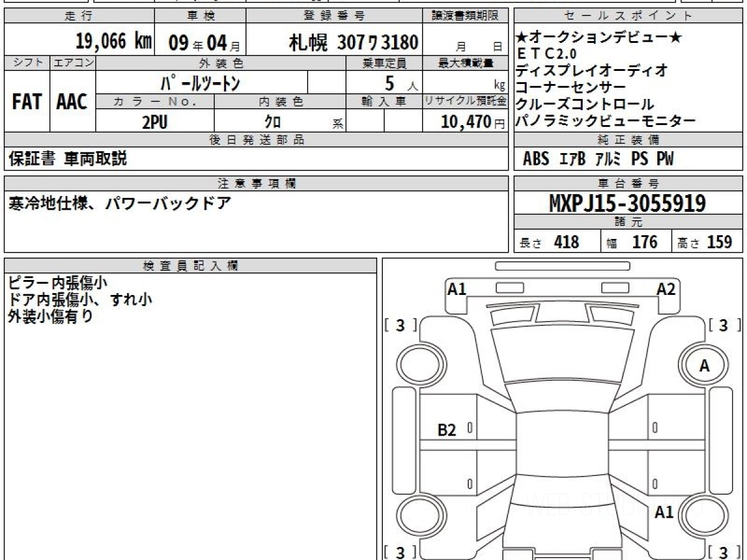
Task: Select the リサイクル預託金 header
Action: [466, 101]
